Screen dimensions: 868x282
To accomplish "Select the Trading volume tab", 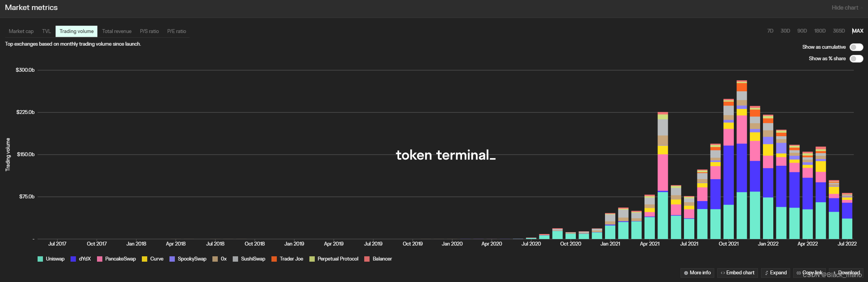I will point(76,31).
